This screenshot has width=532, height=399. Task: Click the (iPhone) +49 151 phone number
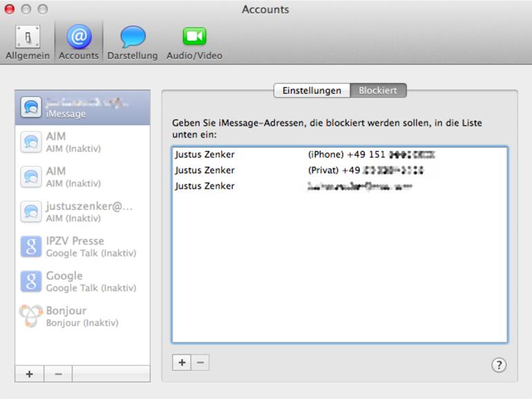[371, 155]
